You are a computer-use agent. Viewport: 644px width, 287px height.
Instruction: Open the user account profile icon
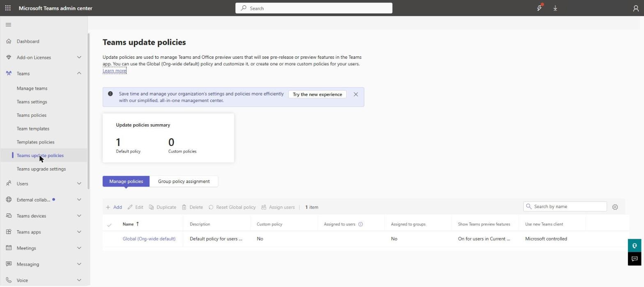(x=636, y=8)
